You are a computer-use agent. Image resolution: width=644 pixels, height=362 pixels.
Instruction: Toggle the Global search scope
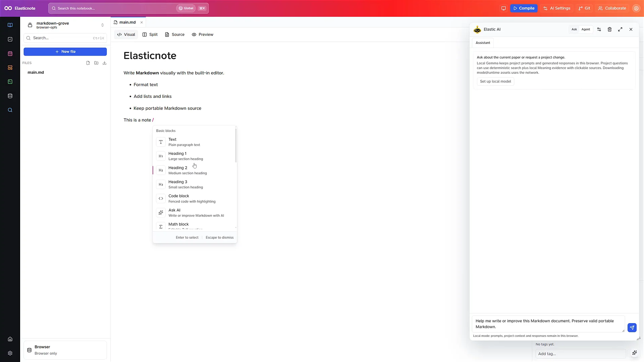coord(186,8)
